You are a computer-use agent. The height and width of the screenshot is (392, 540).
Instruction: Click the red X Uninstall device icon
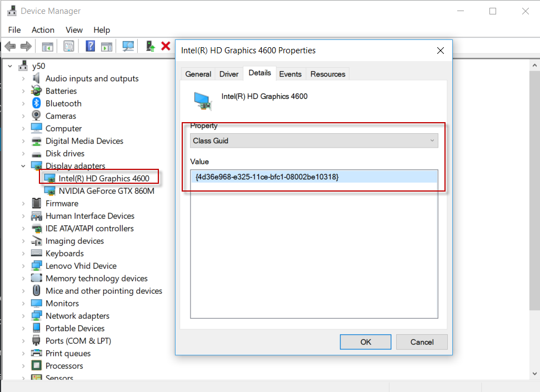click(x=166, y=46)
